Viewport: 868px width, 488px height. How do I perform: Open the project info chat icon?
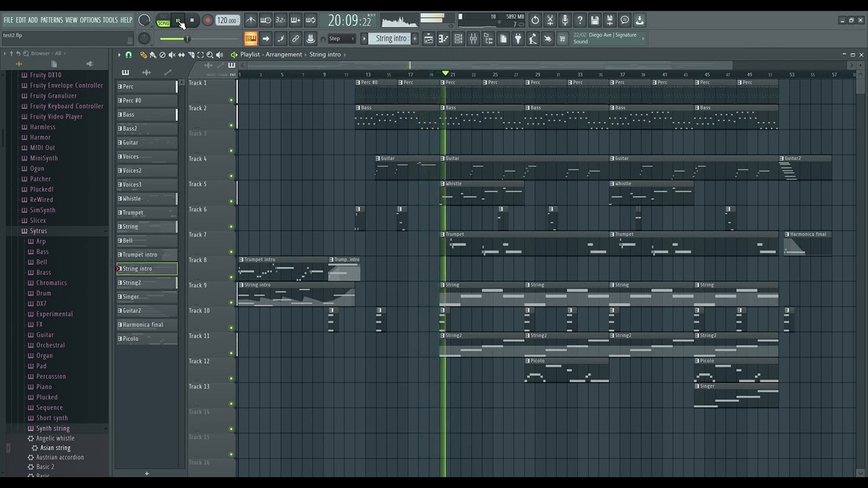[625, 20]
